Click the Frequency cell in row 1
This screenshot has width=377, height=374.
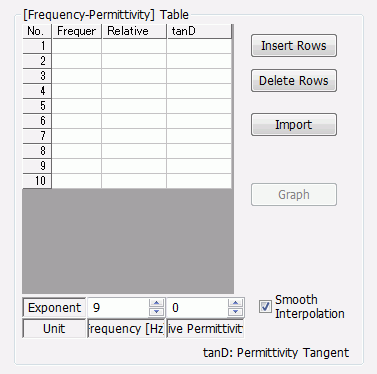coord(77,46)
